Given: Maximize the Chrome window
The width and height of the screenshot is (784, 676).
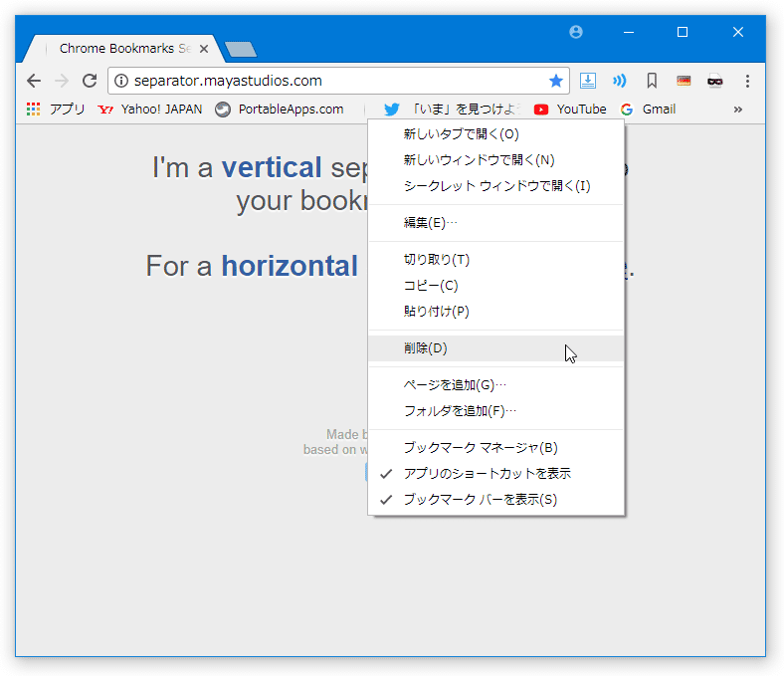Looking at the screenshot, I should point(682,32).
